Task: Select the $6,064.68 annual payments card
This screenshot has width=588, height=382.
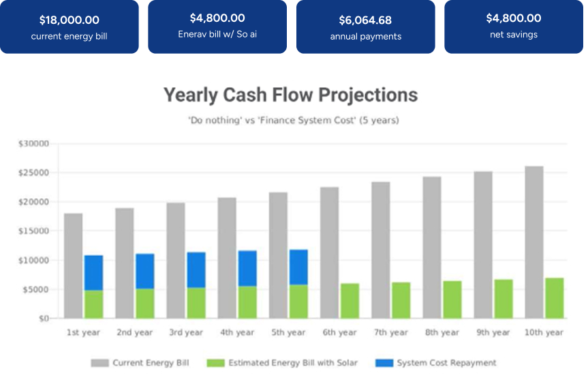Action: click(x=365, y=27)
